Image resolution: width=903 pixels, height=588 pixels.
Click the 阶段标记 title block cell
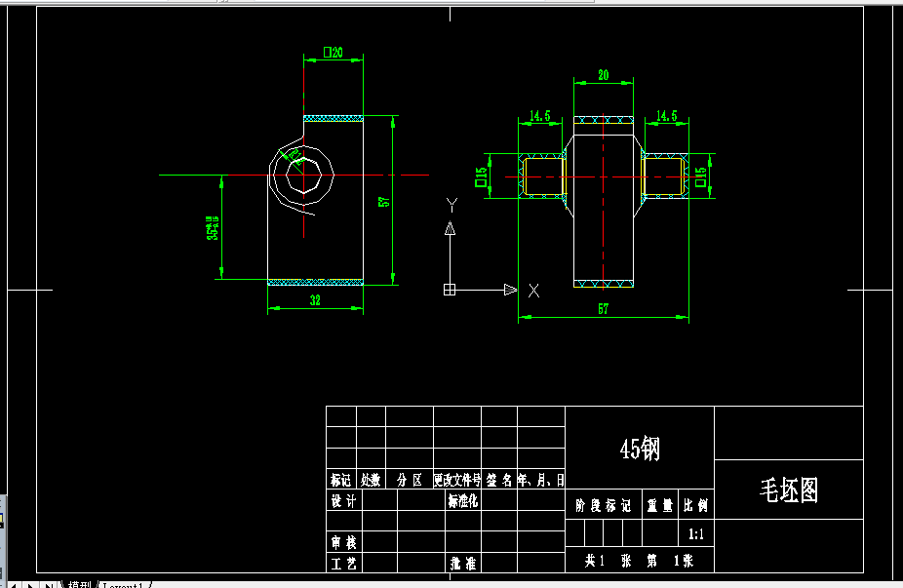coord(604,506)
